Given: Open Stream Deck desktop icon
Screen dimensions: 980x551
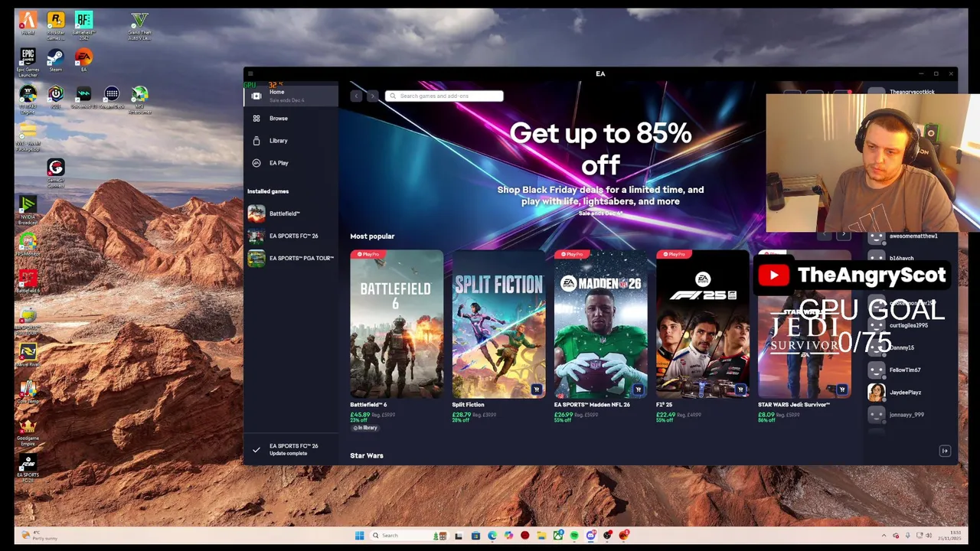Looking at the screenshot, I should pos(112,97).
